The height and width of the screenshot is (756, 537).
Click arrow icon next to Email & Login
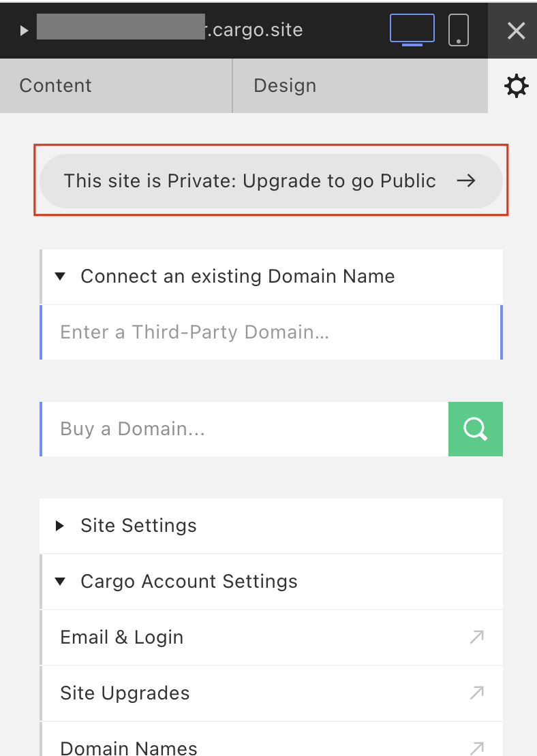tap(477, 637)
